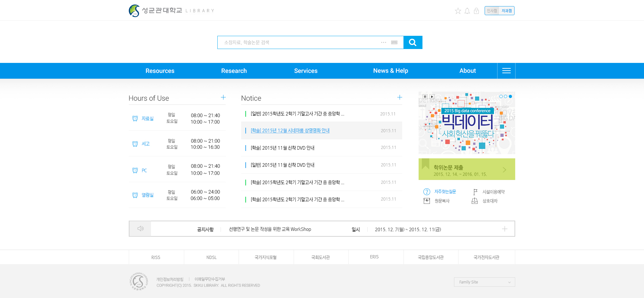Open the Resources menu
The width and height of the screenshot is (644, 298).
tap(160, 71)
